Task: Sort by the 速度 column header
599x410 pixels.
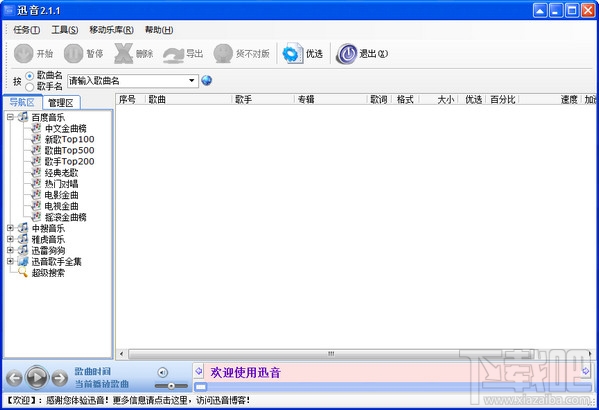Action: (x=550, y=99)
